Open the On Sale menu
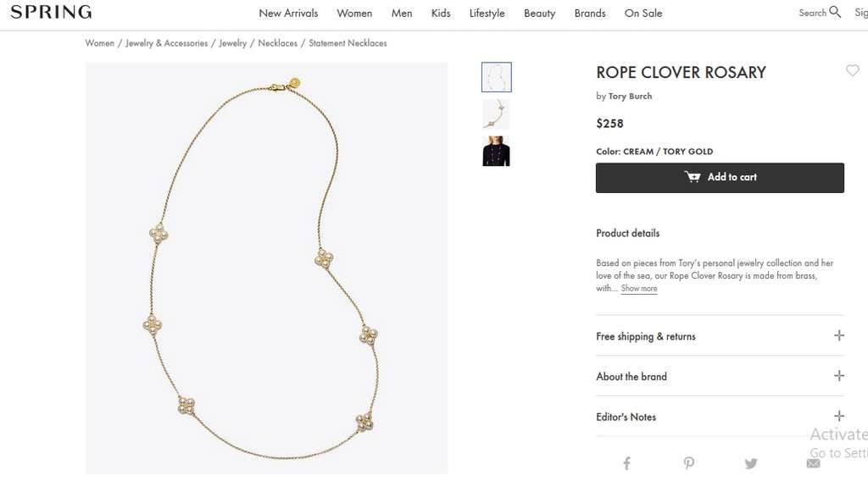The image size is (868, 481). tap(643, 14)
